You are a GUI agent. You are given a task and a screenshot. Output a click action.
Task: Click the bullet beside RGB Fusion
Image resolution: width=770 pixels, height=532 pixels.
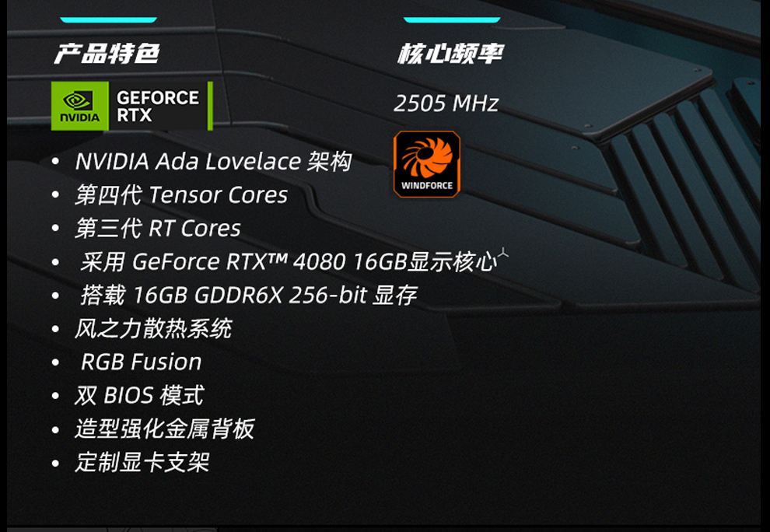click(55, 362)
